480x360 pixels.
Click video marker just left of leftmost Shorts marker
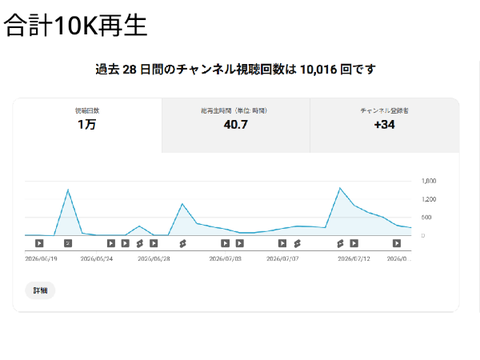125,243
